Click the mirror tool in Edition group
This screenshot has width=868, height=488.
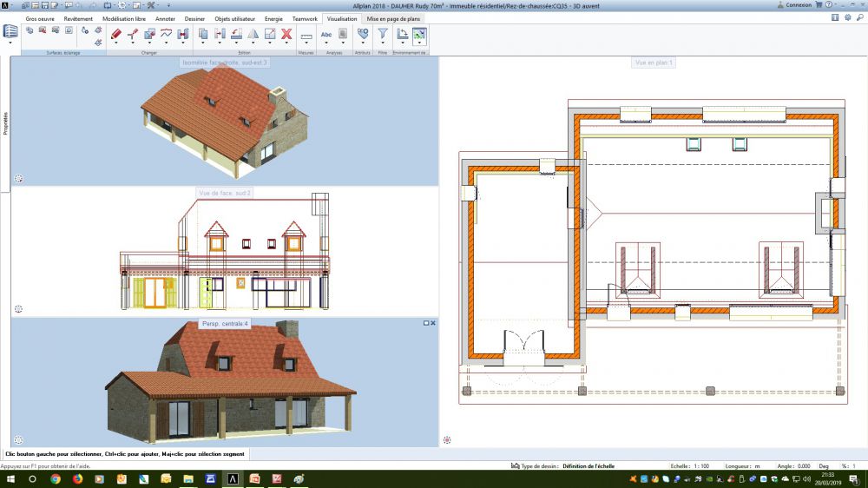[253, 34]
